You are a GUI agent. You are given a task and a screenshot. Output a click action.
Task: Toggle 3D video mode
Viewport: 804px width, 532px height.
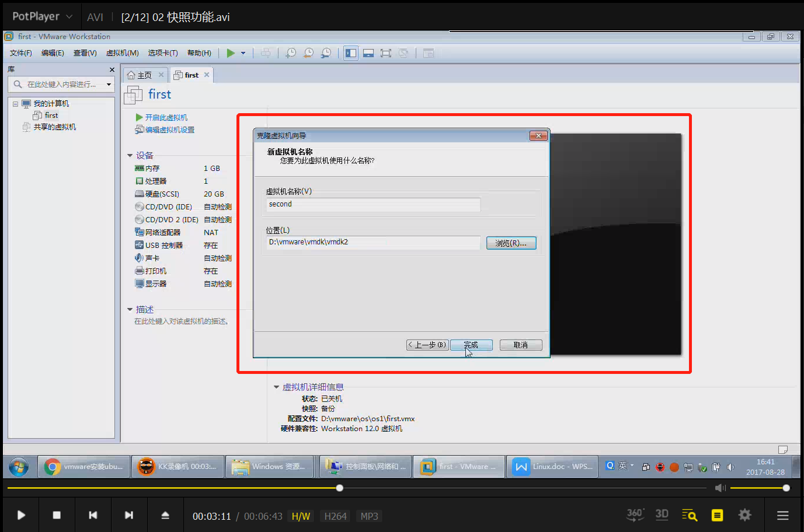coord(662,514)
